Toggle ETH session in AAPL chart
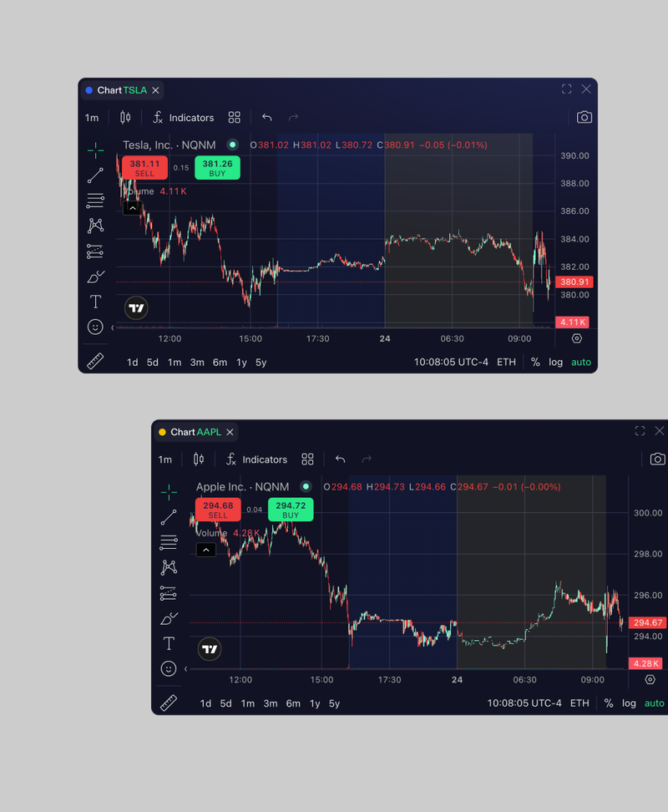The height and width of the screenshot is (812, 668). 579,703
